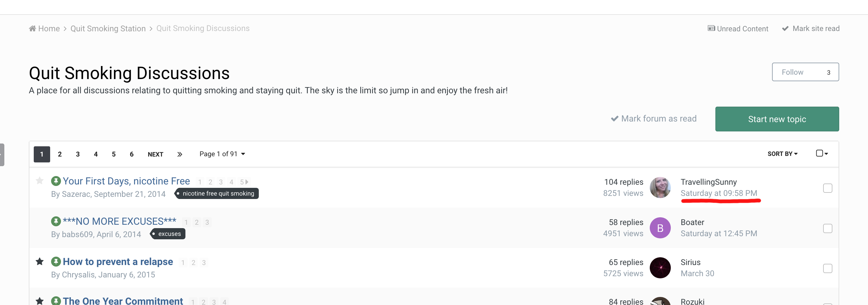
Task: Click the star beside 'How to prevent a relapse'
Action: (x=40, y=262)
